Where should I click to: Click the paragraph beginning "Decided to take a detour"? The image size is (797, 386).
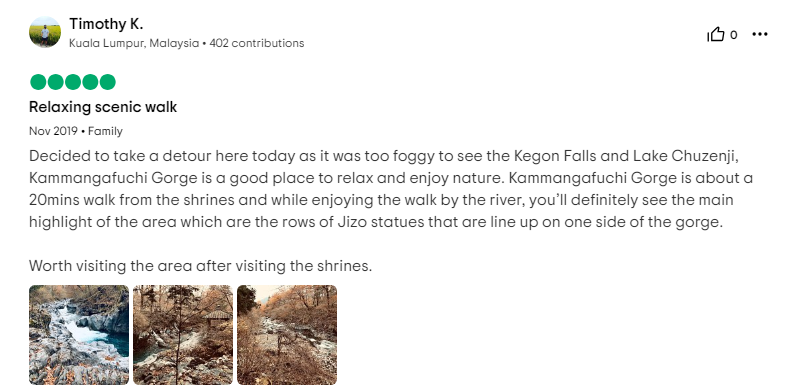391,189
